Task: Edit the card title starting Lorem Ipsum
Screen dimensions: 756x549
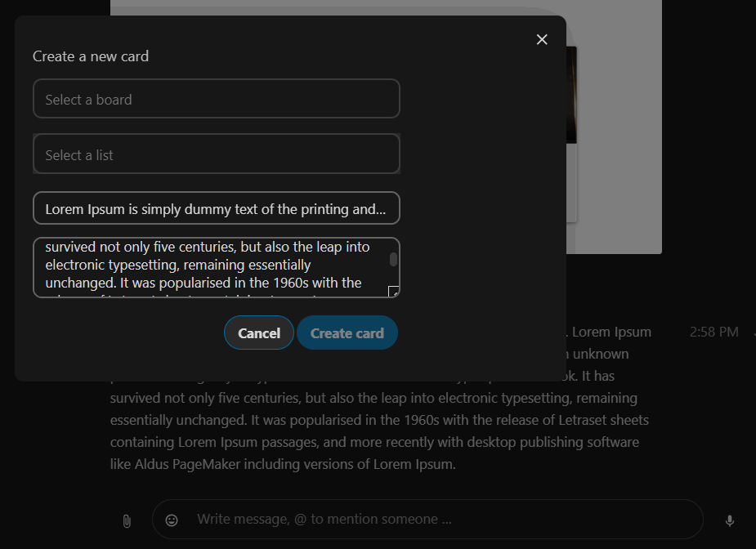Action: click(x=217, y=208)
